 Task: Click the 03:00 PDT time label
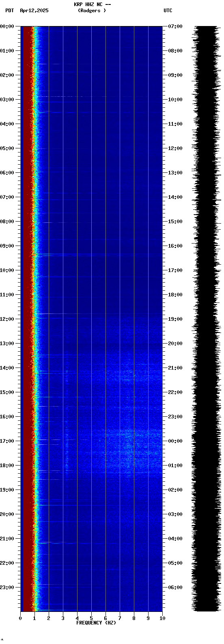7,100
